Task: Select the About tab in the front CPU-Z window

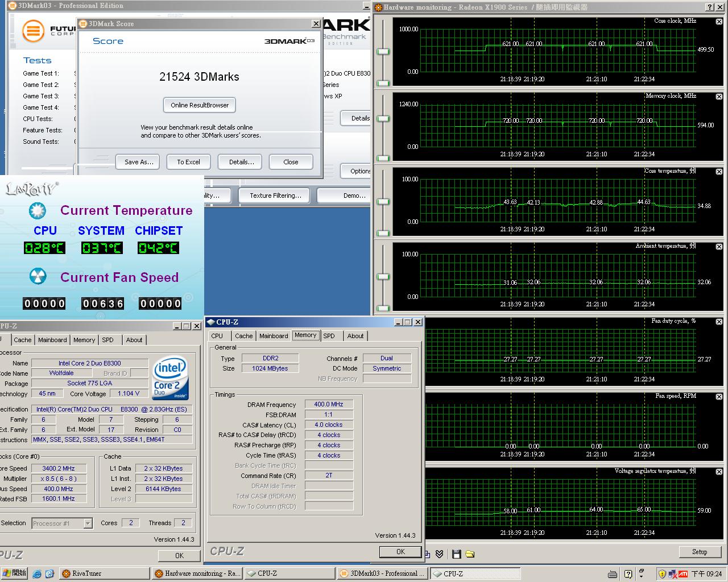Action: (x=355, y=336)
